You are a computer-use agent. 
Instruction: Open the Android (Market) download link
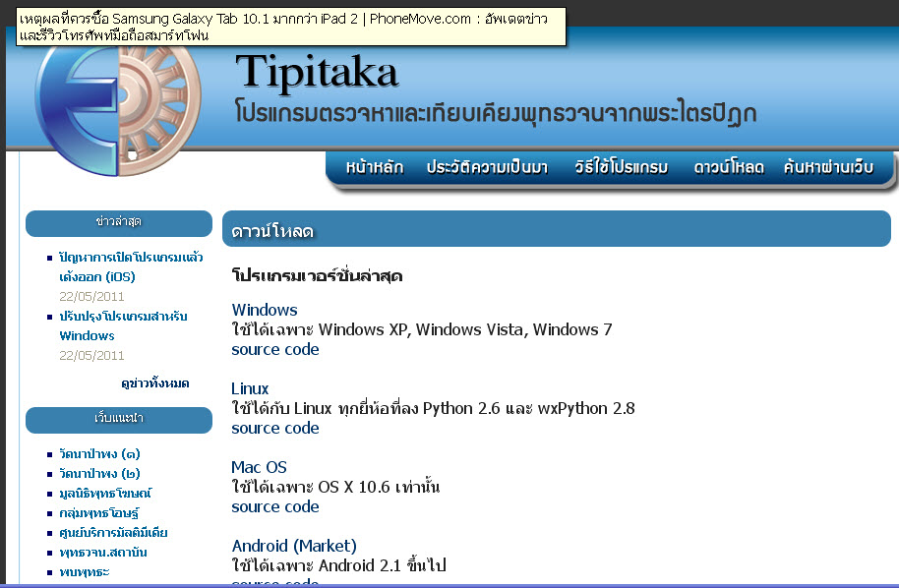point(294,546)
